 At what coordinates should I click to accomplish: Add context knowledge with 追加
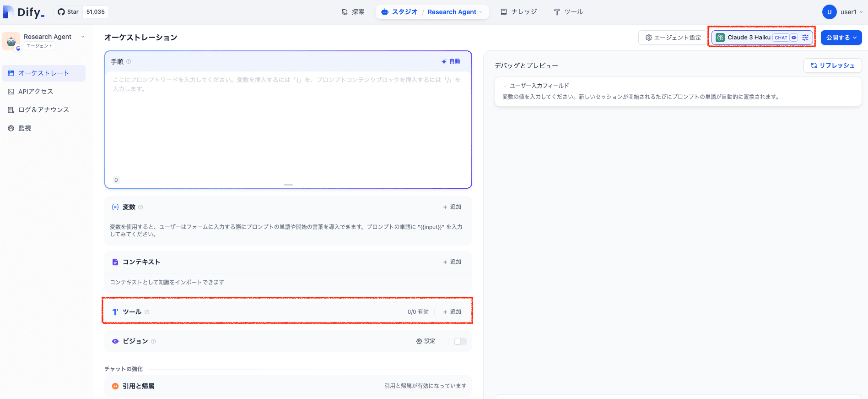point(452,262)
